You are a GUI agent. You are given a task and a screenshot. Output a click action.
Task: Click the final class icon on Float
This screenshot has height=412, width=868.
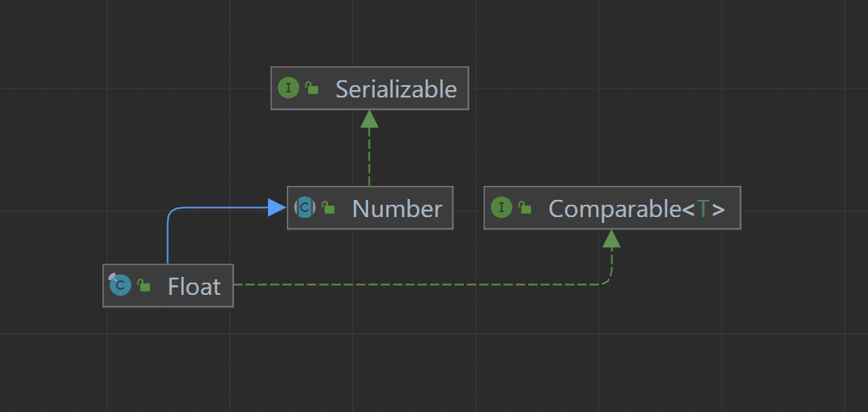(x=120, y=285)
